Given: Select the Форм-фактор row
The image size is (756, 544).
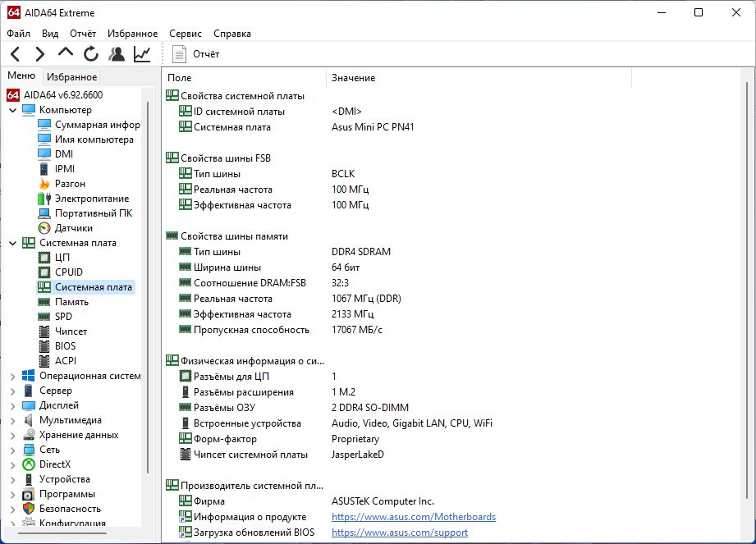Looking at the screenshot, I should coord(278,439).
